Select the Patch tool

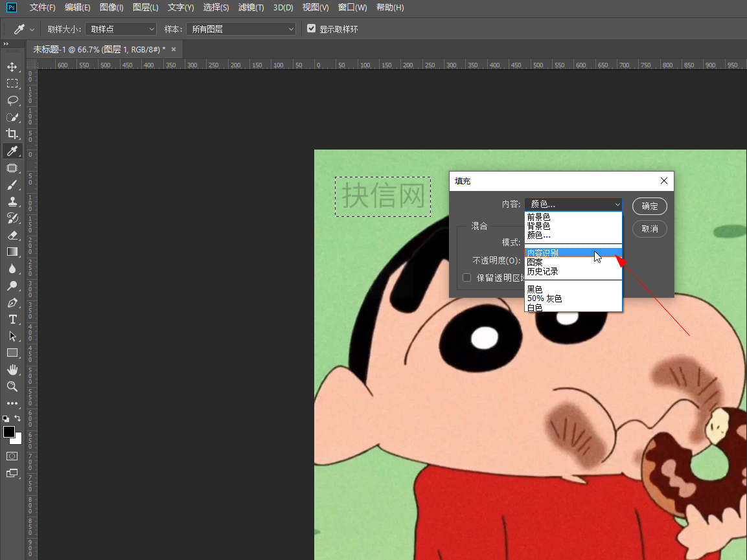coord(12,168)
